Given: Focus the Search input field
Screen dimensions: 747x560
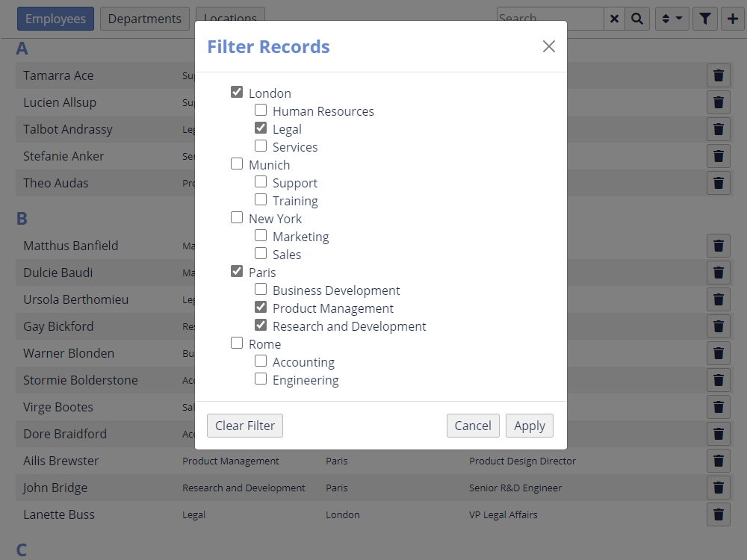Looking at the screenshot, I should pos(549,19).
